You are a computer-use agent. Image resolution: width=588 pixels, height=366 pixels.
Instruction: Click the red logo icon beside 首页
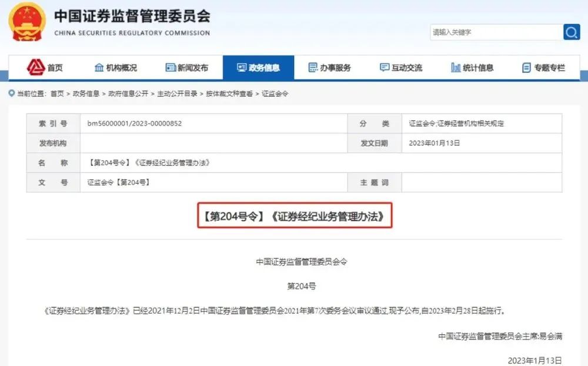point(36,68)
